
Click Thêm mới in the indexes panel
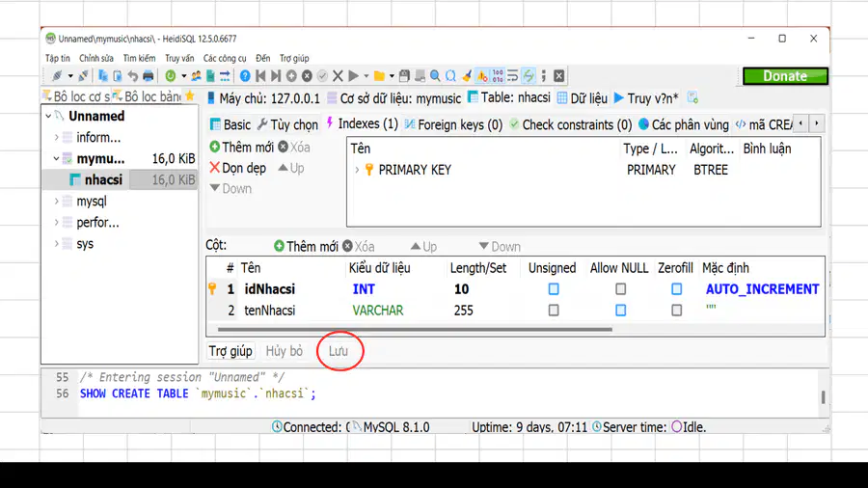(x=241, y=148)
